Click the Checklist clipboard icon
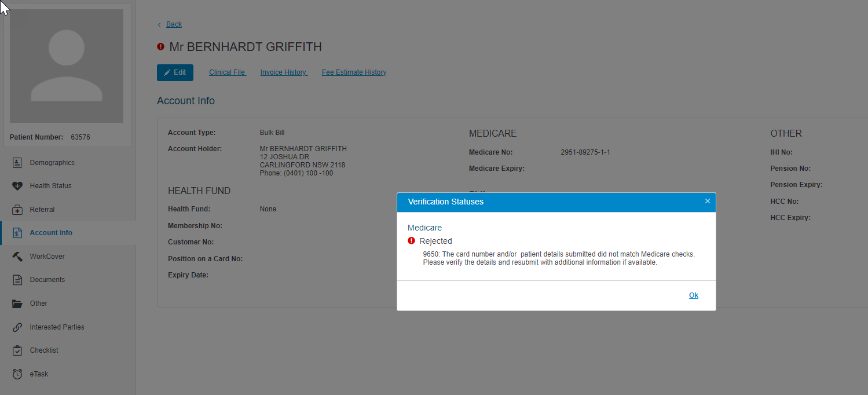This screenshot has width=868, height=395. coord(18,350)
